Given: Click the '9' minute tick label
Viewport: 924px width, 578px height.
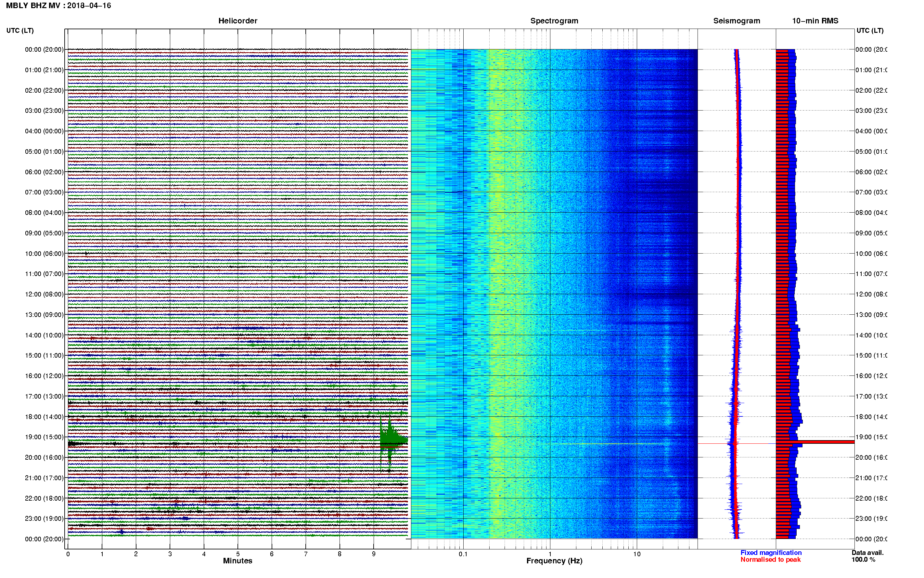Looking at the screenshot, I should [x=374, y=554].
